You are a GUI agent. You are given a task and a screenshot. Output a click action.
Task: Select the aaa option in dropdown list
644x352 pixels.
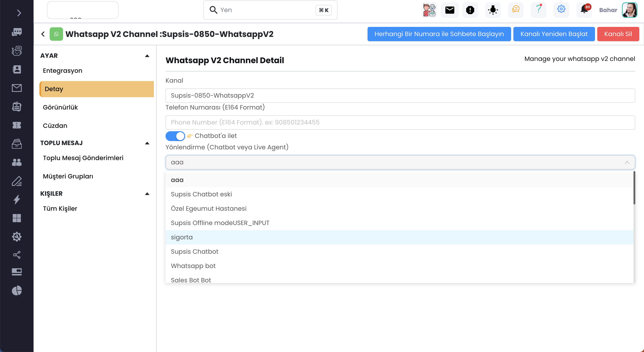399,180
